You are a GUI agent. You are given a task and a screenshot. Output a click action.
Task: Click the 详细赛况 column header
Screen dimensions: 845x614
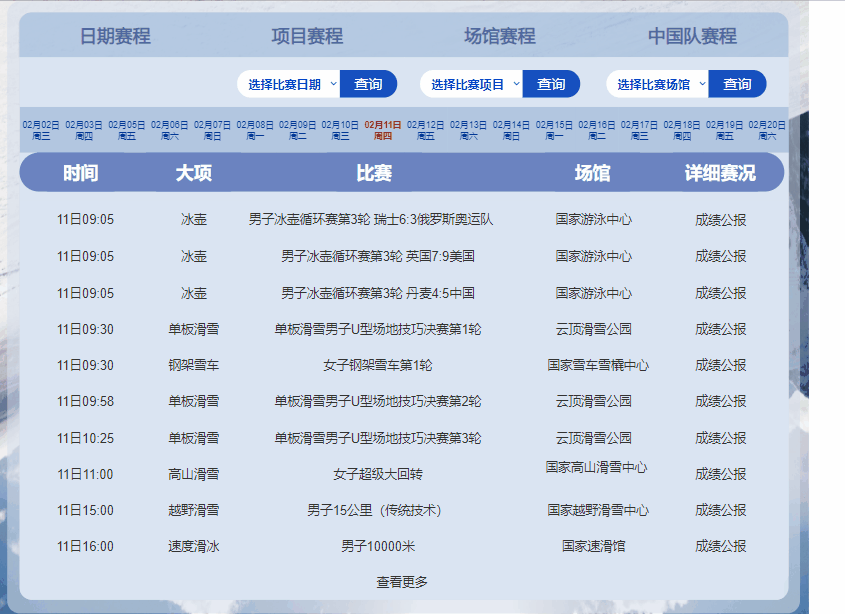point(720,173)
